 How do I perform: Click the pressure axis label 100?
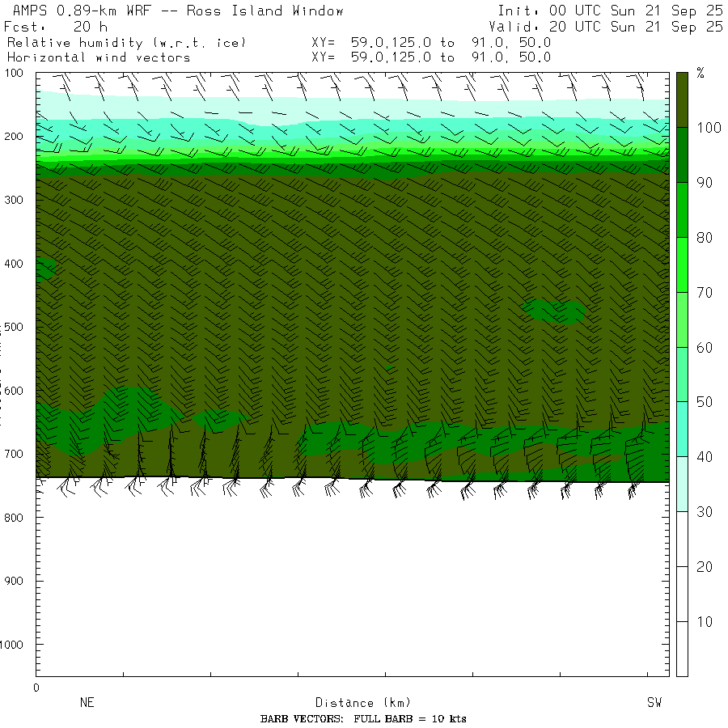click(x=14, y=73)
